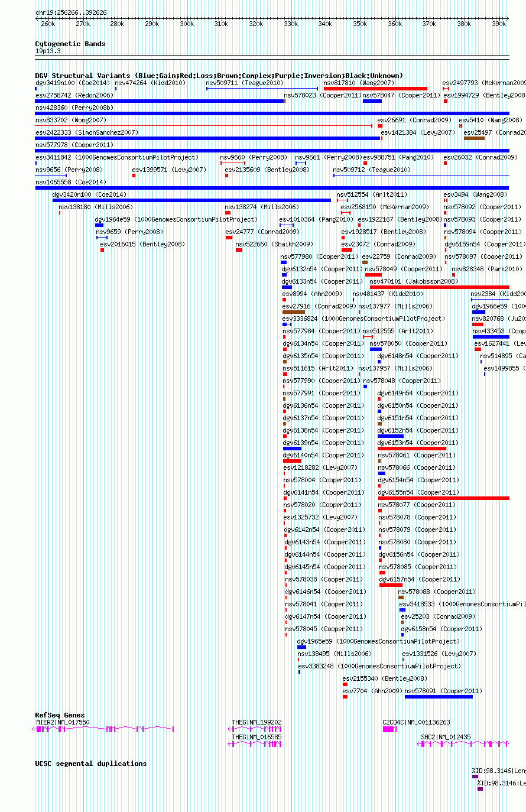Select the dgv6152n54 (Cooper2011) blue bar

click(x=391, y=436)
